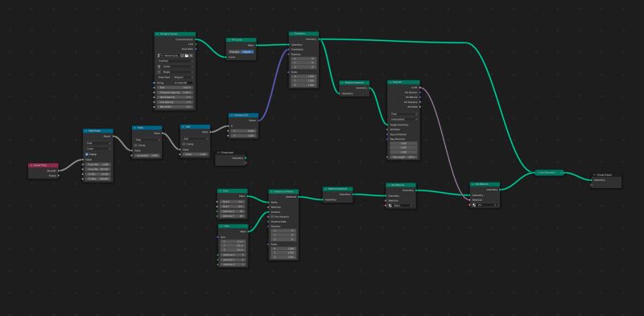Click Character Spacing field in String to Curves
The image size is (644, 316).
pyautogui.click(x=175, y=92)
